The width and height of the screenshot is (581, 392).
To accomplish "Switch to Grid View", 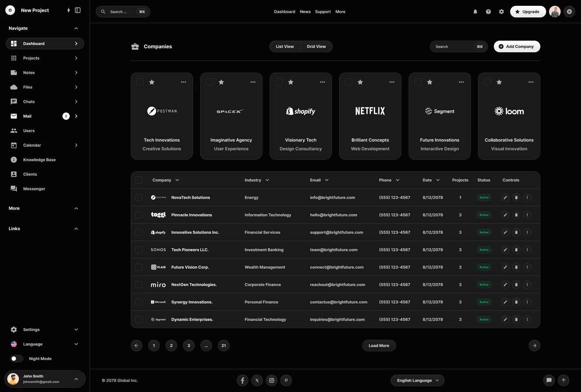I will [x=316, y=46].
